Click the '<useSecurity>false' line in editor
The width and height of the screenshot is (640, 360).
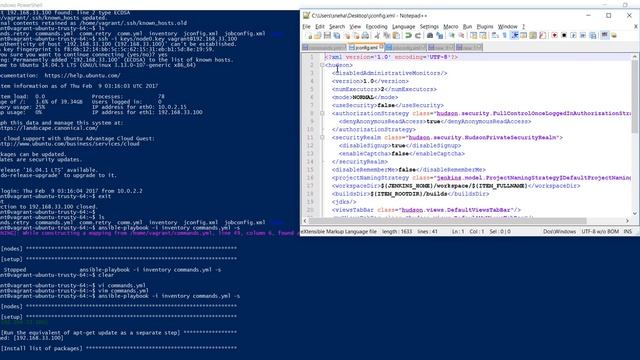388,105
